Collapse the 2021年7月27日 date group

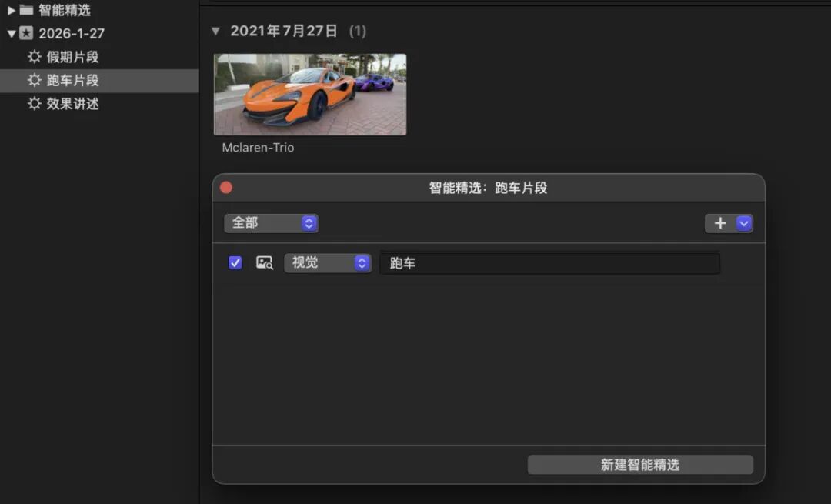(215, 32)
